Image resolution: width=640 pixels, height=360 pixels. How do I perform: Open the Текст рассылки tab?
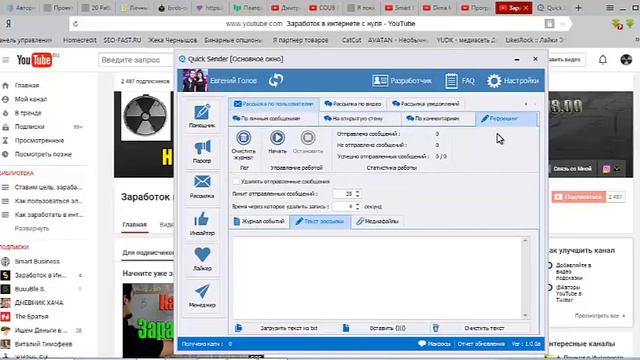click(x=320, y=221)
